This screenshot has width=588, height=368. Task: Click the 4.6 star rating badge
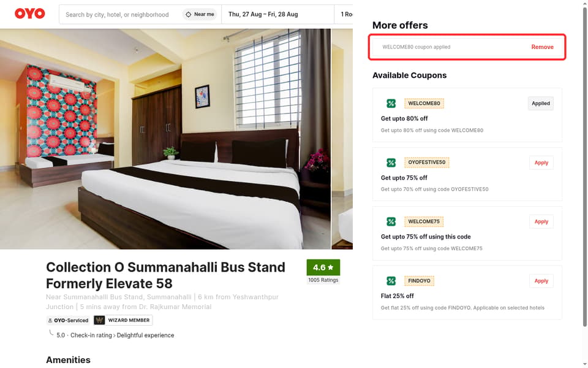pyautogui.click(x=323, y=267)
